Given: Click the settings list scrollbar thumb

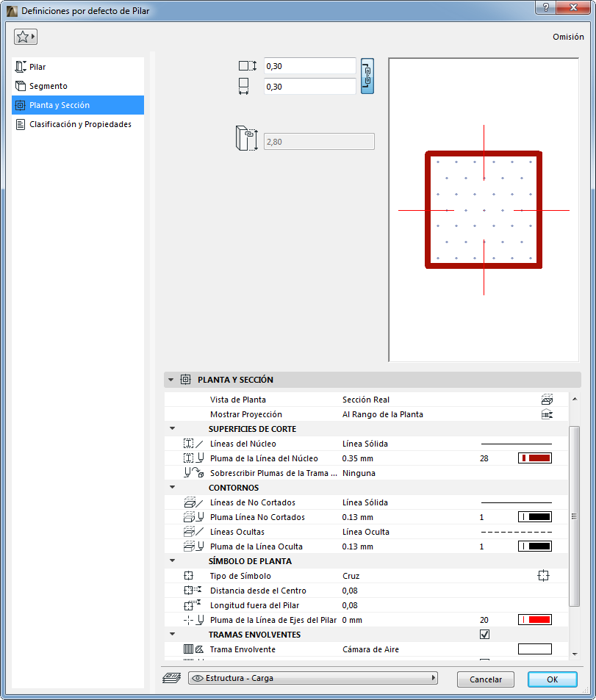Looking at the screenshot, I should pyautogui.click(x=575, y=516).
